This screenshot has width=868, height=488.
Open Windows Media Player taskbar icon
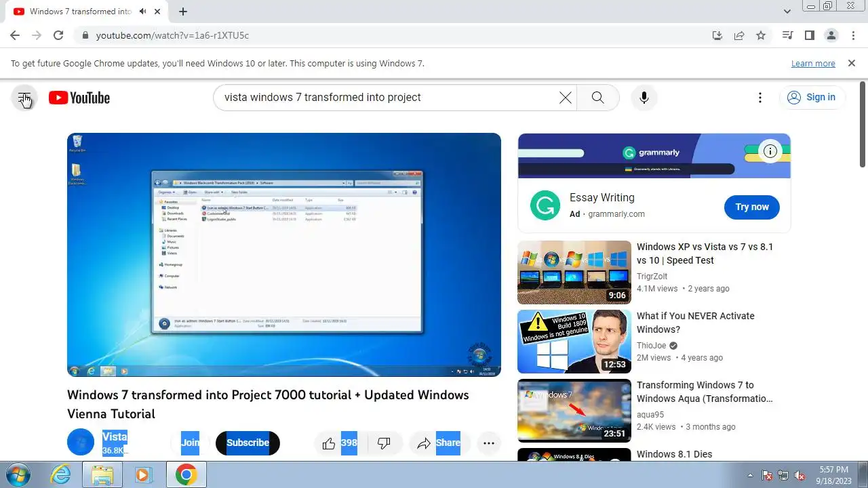[x=143, y=474]
